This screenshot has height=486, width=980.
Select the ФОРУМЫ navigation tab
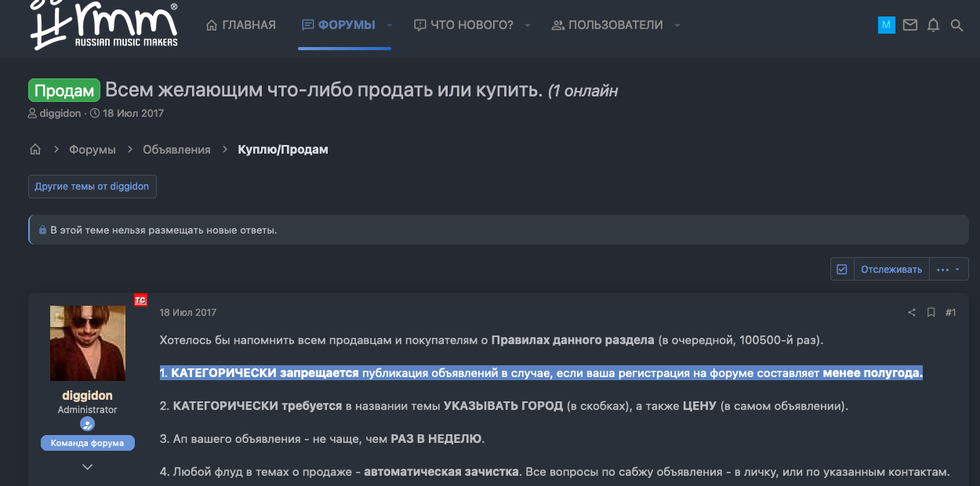(339, 25)
